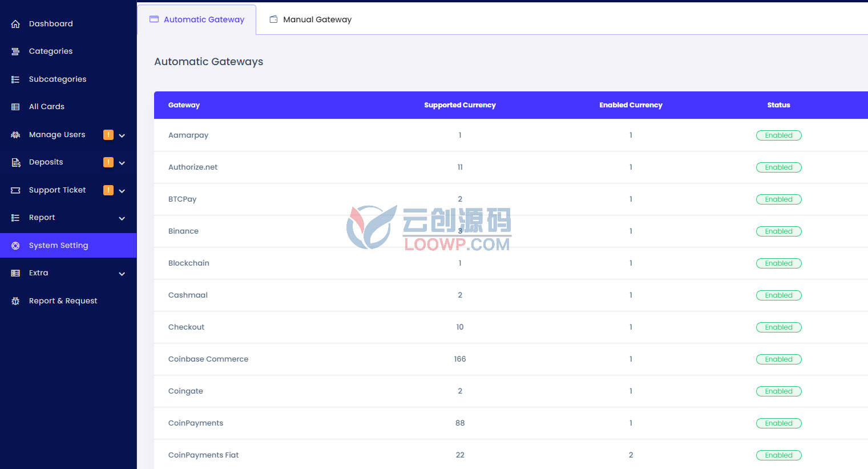Click the Enabled status badge for Coingate

779,391
